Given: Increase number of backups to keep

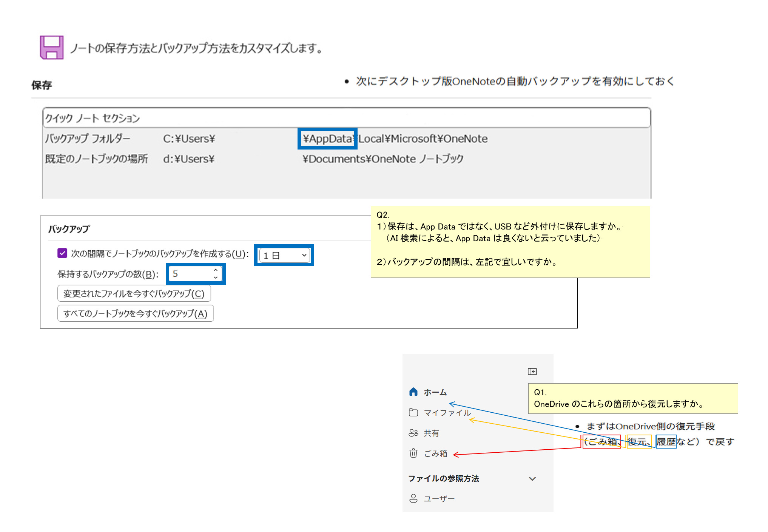Looking at the screenshot, I should click(216, 270).
